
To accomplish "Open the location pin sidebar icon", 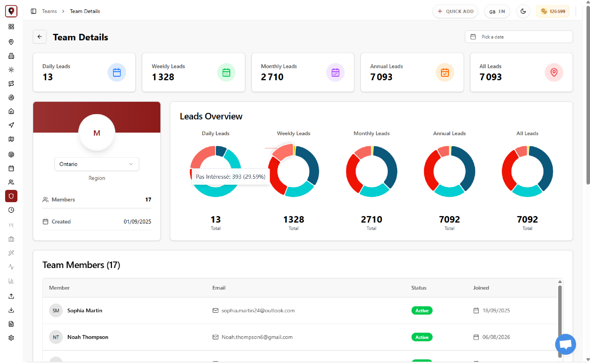I will 11,42.
